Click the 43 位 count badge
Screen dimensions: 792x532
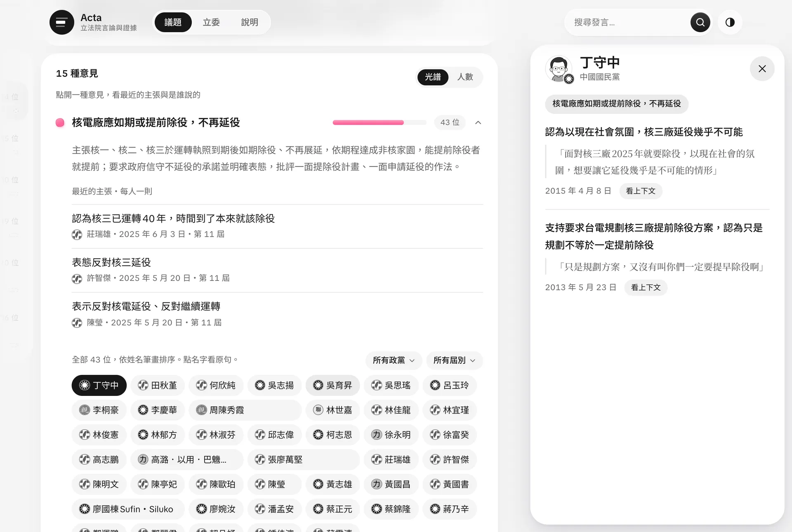(450, 122)
